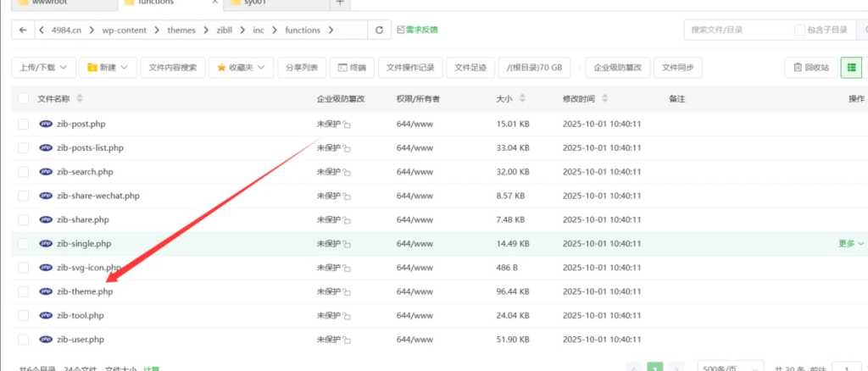This screenshot has height=371, width=868.
Task: Click the lock icon for zib-post.php
Action: pos(348,125)
